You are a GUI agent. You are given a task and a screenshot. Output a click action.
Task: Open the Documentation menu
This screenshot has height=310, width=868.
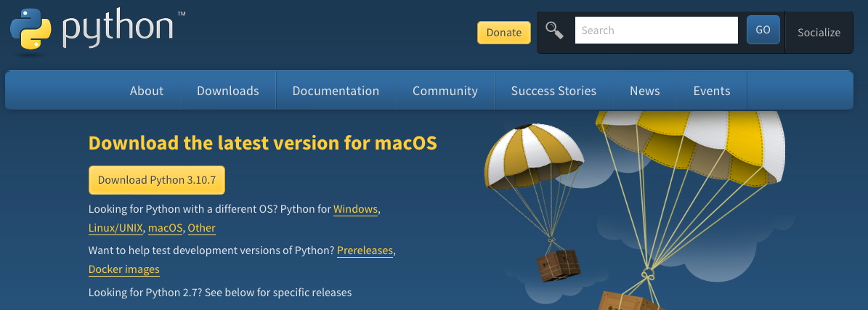[x=336, y=91]
